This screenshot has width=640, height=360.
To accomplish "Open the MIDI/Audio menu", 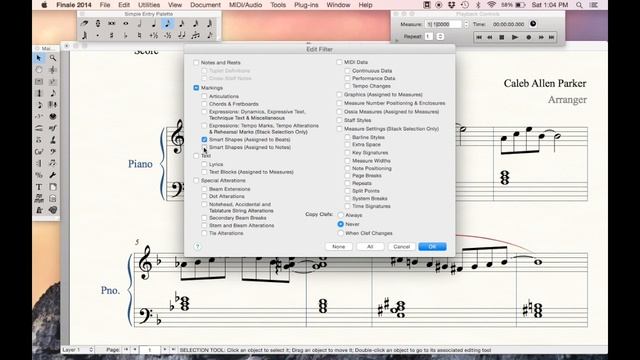I will tap(245, 5).
